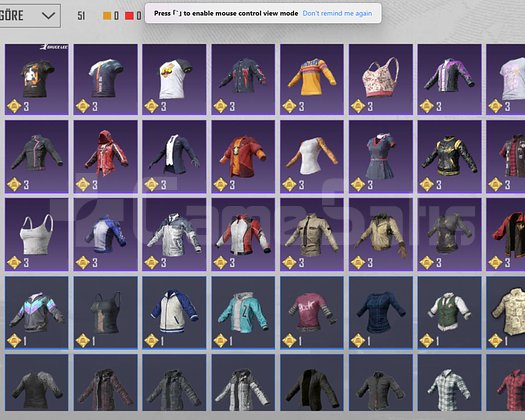The height and width of the screenshot is (420, 525).
Task: Select the white tank top item
Action: point(36,234)
